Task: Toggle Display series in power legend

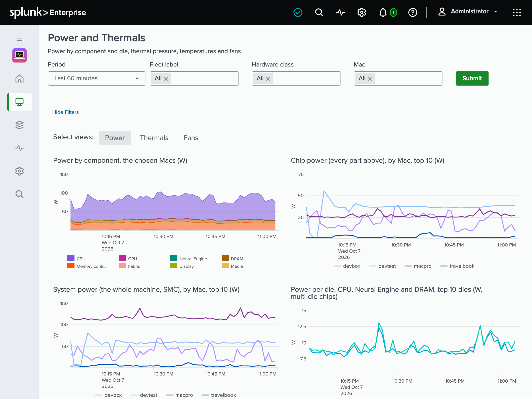Action: tap(182, 266)
